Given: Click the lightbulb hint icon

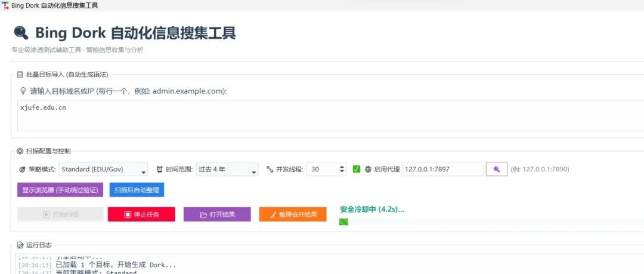Looking at the screenshot, I should [x=23, y=91].
